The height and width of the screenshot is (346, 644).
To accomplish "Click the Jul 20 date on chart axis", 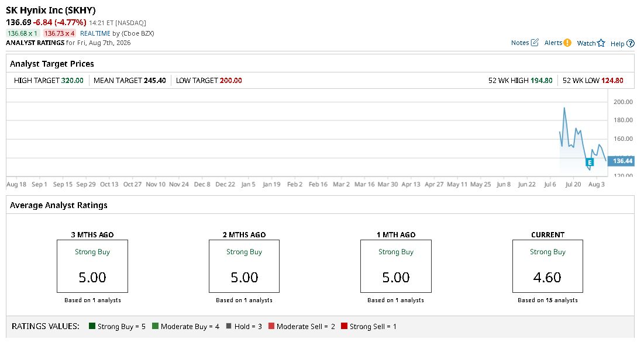I will tap(573, 184).
